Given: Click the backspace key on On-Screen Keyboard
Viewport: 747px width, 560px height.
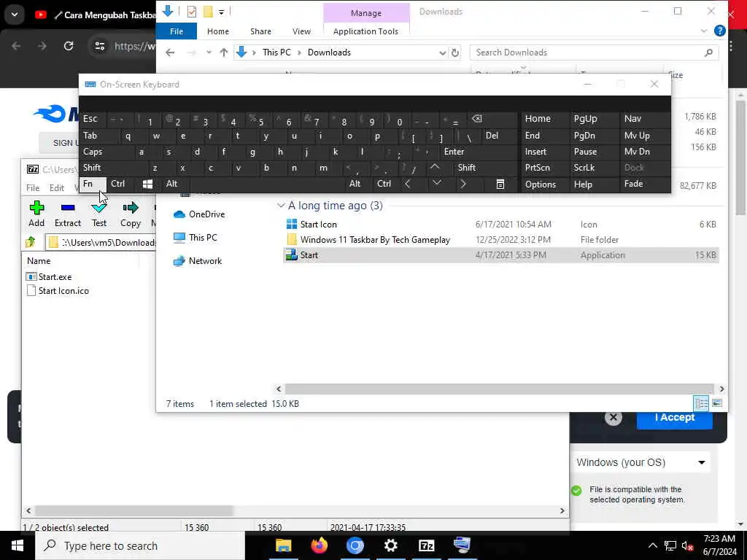Looking at the screenshot, I should (477, 119).
